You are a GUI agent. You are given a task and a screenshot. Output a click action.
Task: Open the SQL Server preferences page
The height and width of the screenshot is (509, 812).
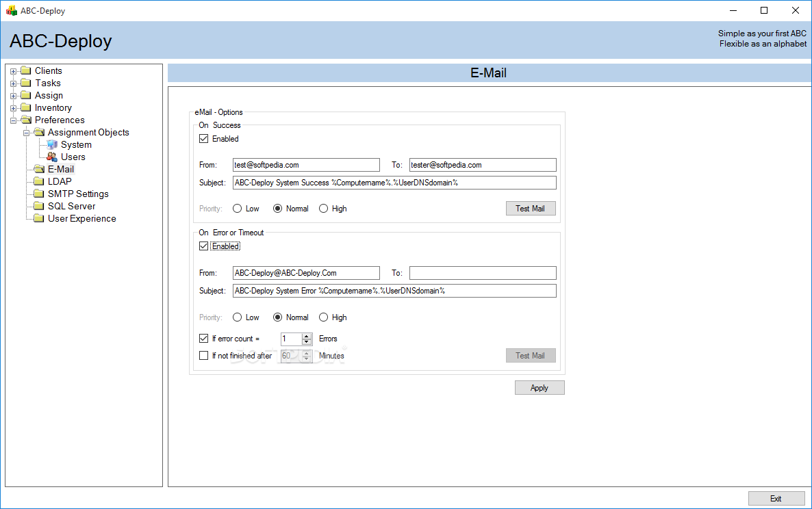click(71, 207)
